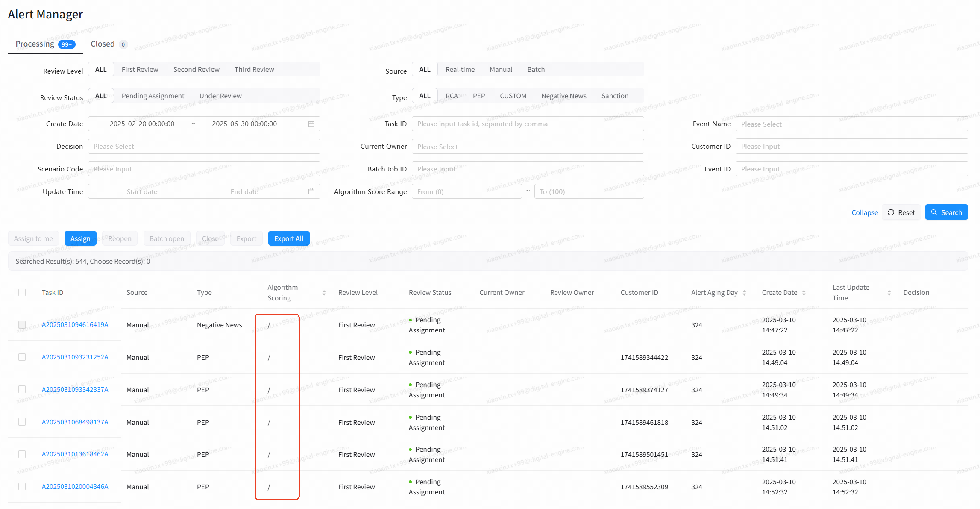This screenshot has height=509, width=980.
Task: Switch to the Closed tab
Action: pos(103,44)
